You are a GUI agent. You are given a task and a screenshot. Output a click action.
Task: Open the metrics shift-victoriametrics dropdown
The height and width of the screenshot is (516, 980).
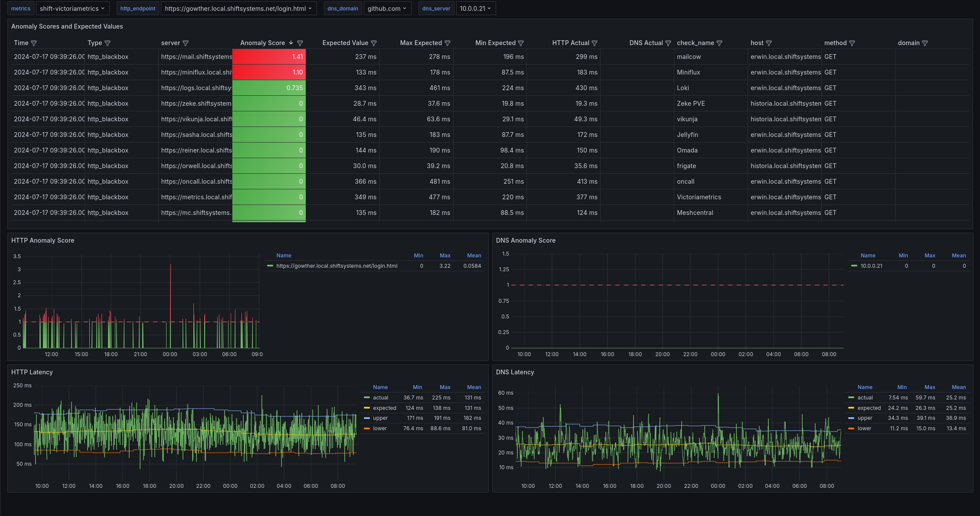pos(72,8)
